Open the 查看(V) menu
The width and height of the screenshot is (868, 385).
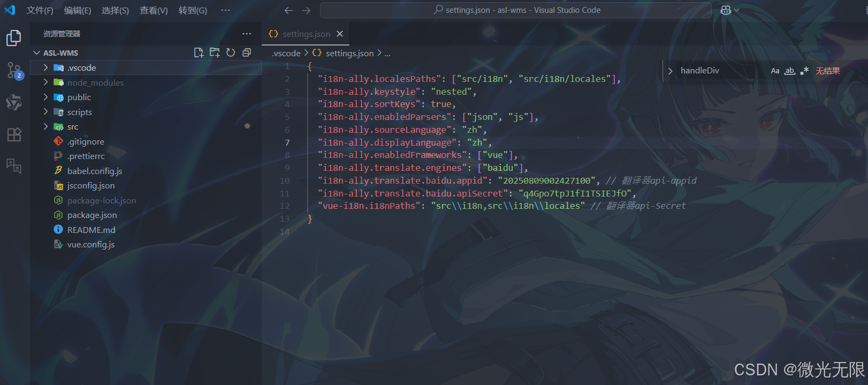click(154, 10)
